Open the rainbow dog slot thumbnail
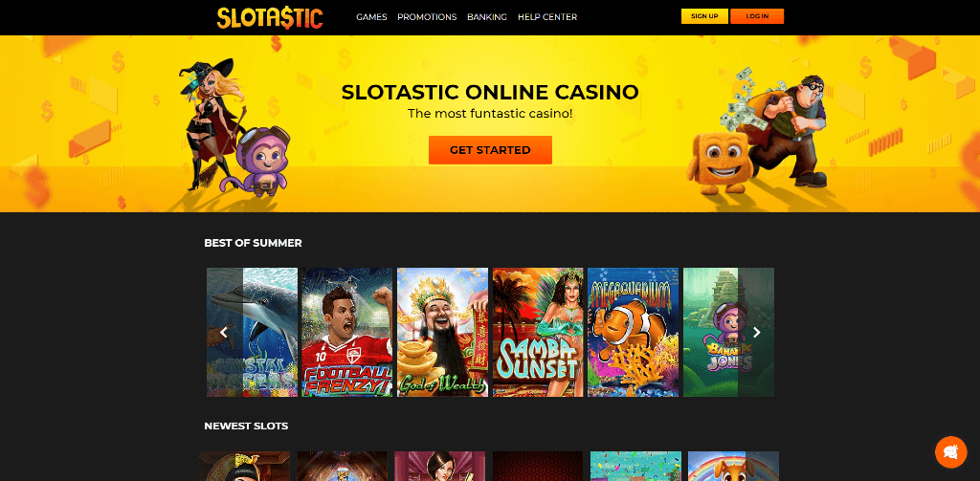 point(733,466)
